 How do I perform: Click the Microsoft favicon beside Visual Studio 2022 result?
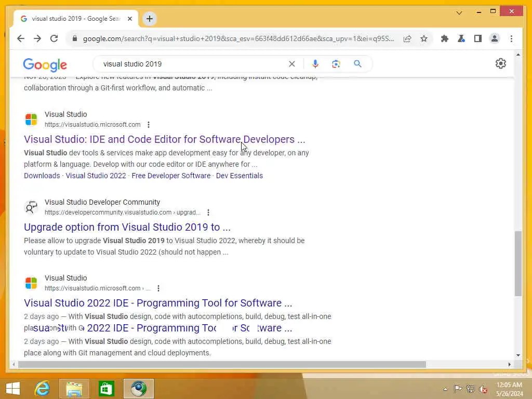(x=31, y=283)
